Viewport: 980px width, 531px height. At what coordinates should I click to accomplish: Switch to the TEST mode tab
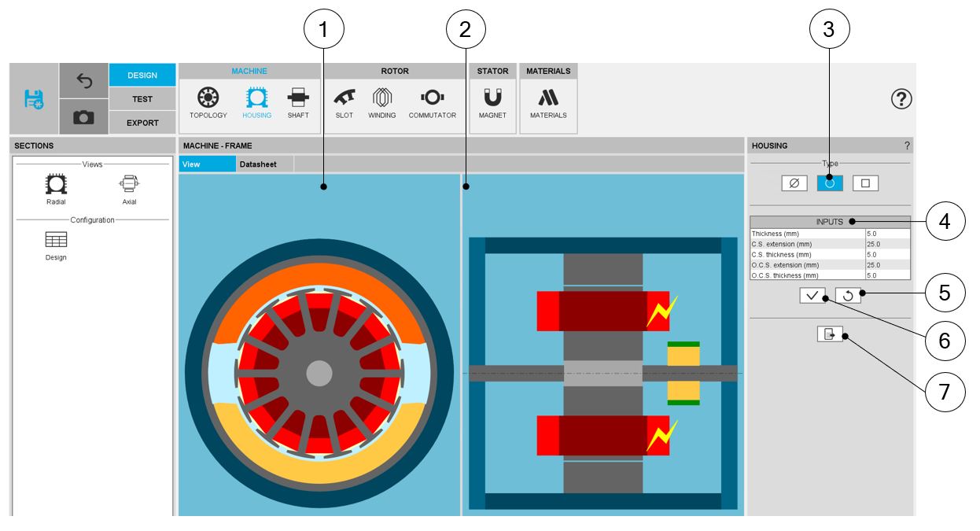[142, 99]
